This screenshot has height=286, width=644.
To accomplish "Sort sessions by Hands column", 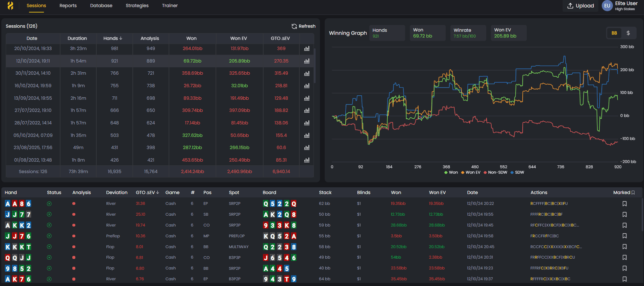I will pos(113,38).
